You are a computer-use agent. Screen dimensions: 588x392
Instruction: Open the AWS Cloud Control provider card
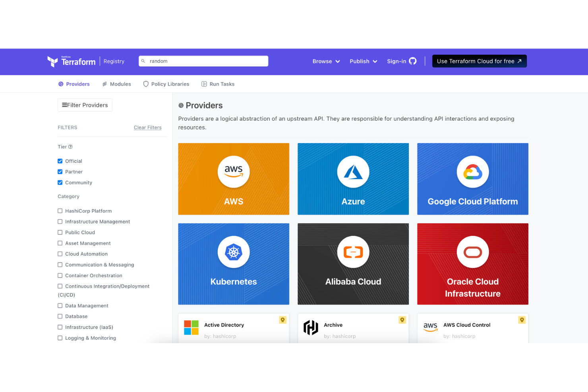click(x=473, y=328)
